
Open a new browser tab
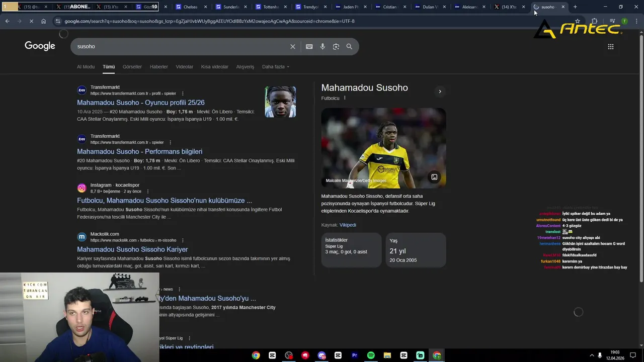(575, 7)
